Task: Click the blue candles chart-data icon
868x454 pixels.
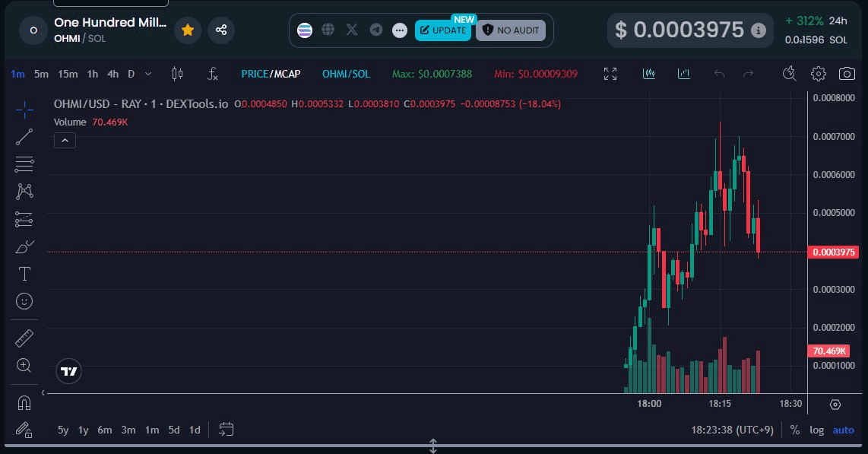Action: pos(649,74)
